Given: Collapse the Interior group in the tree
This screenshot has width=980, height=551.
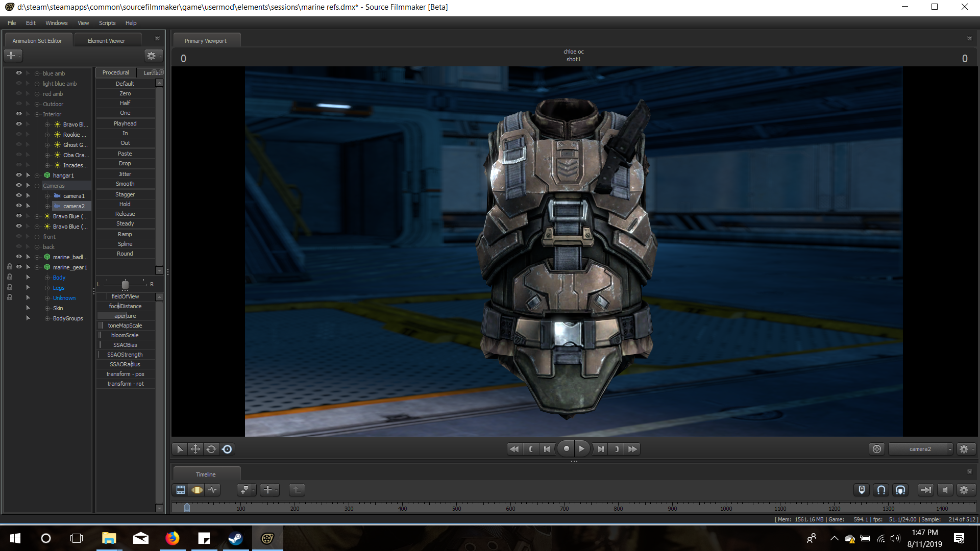Looking at the screenshot, I should (37, 114).
